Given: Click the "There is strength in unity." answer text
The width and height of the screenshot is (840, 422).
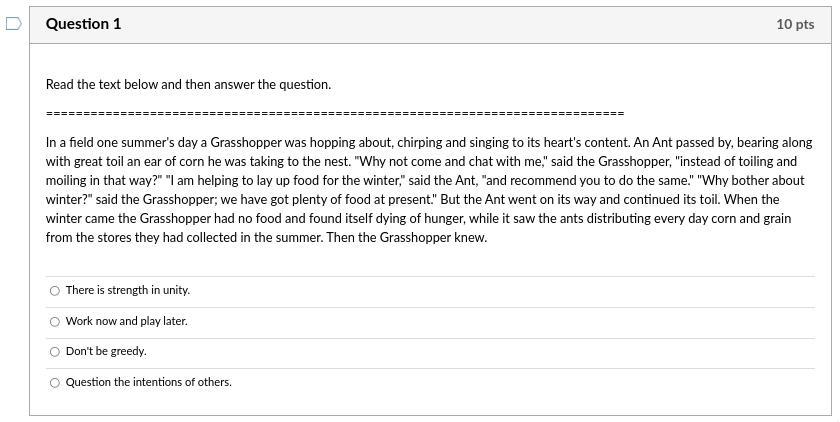Looking at the screenshot, I should tap(128, 290).
